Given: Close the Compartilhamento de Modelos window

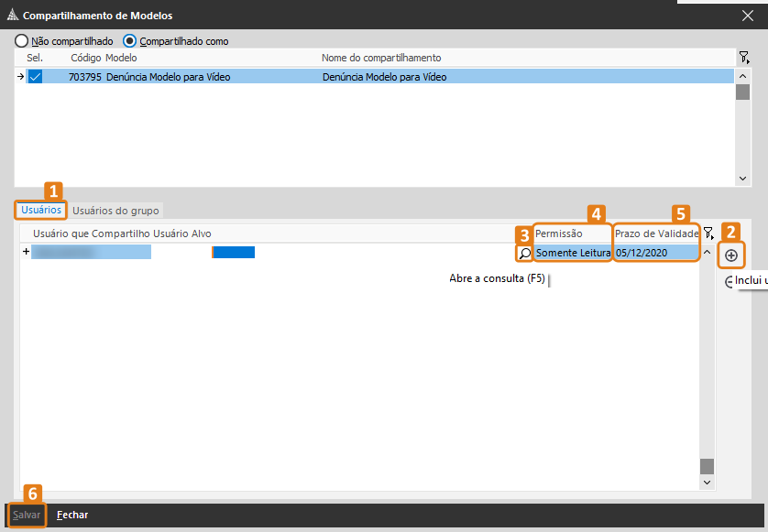Looking at the screenshot, I should pyautogui.click(x=747, y=16).
